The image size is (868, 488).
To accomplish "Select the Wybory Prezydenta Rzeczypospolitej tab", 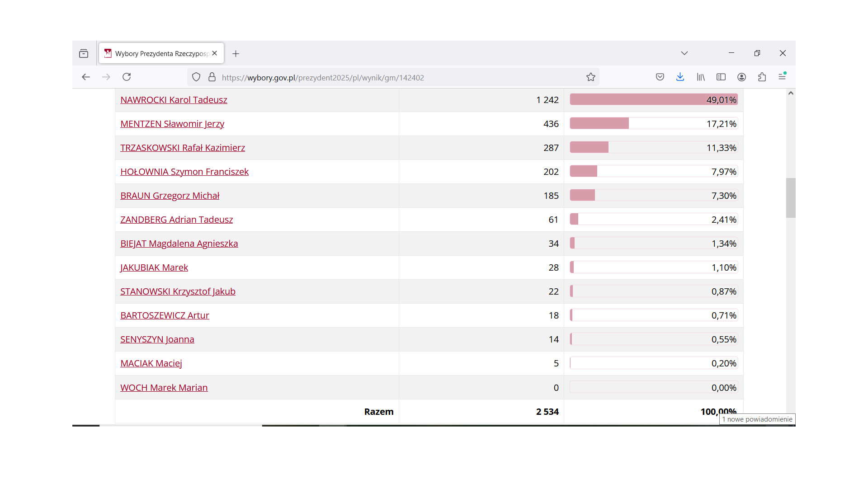I will (160, 53).
